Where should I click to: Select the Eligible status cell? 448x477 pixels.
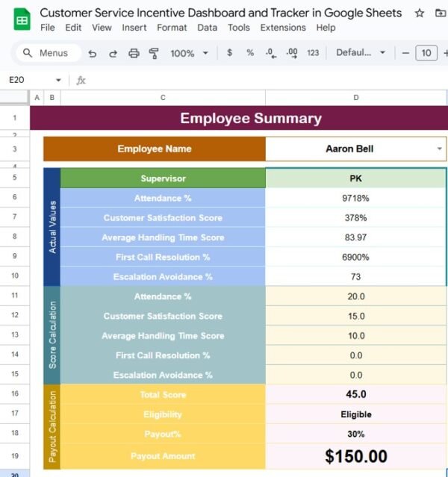coord(355,414)
